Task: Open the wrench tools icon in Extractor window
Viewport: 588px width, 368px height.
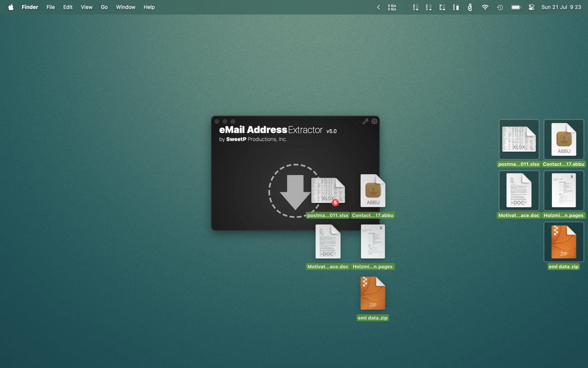Action: pyautogui.click(x=365, y=121)
